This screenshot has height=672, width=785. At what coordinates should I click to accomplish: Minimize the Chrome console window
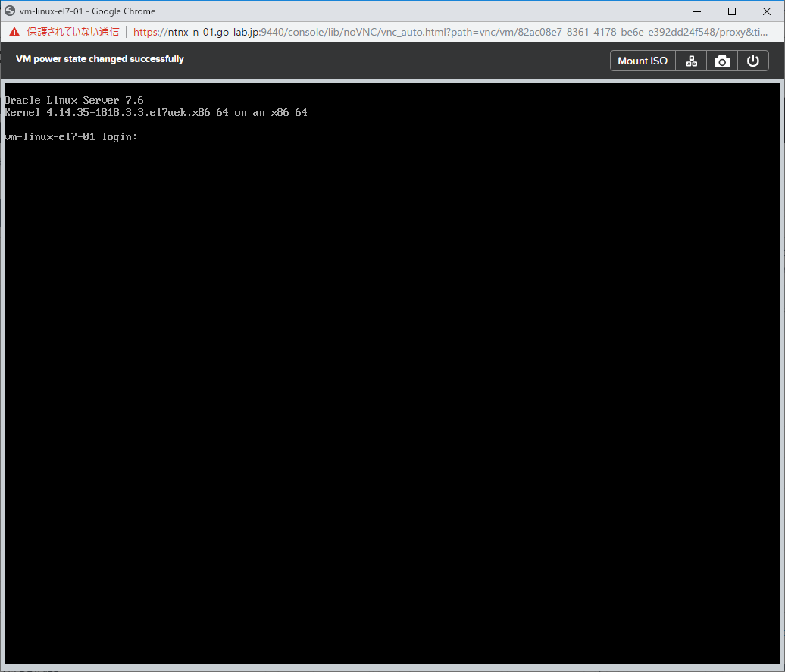tap(697, 11)
